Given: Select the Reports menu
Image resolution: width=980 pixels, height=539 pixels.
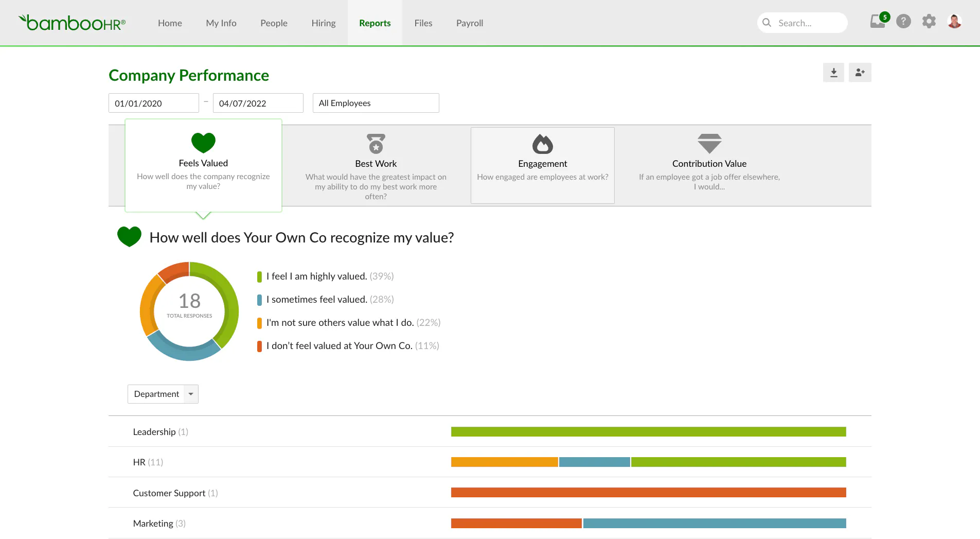Looking at the screenshot, I should point(375,23).
